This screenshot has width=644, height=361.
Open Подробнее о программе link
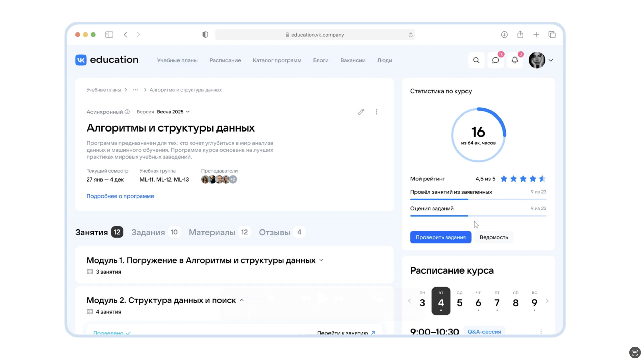pos(120,196)
